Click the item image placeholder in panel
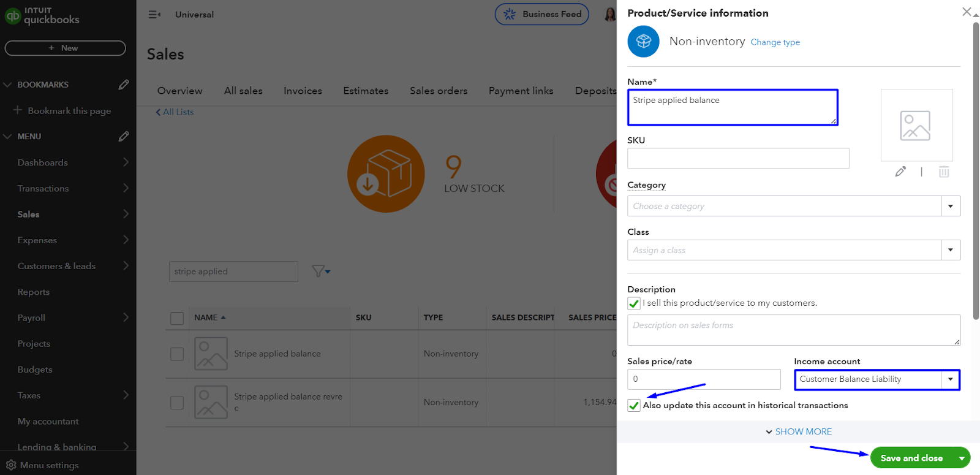This screenshot has width=980, height=475. tap(916, 125)
